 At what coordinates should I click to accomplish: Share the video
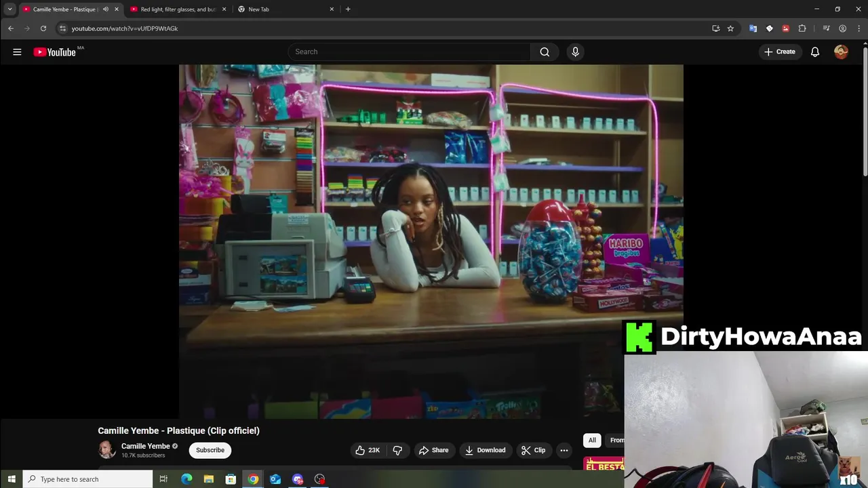(x=433, y=450)
